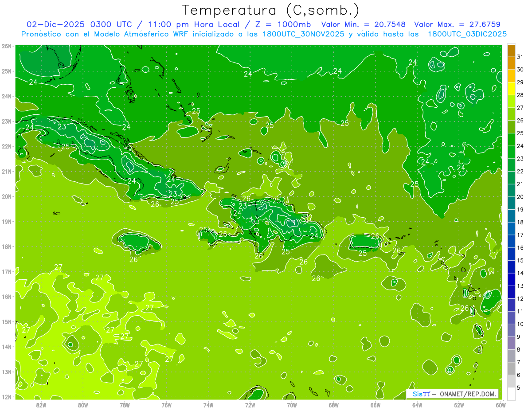Click the latitude label 18N
The height and width of the screenshot is (411, 532).
pos(7,247)
